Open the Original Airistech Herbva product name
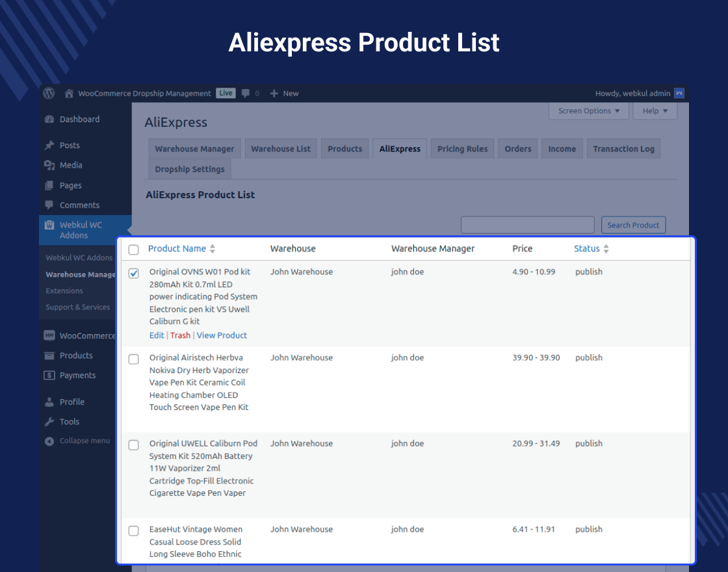This screenshot has height=572, width=728. point(199,383)
